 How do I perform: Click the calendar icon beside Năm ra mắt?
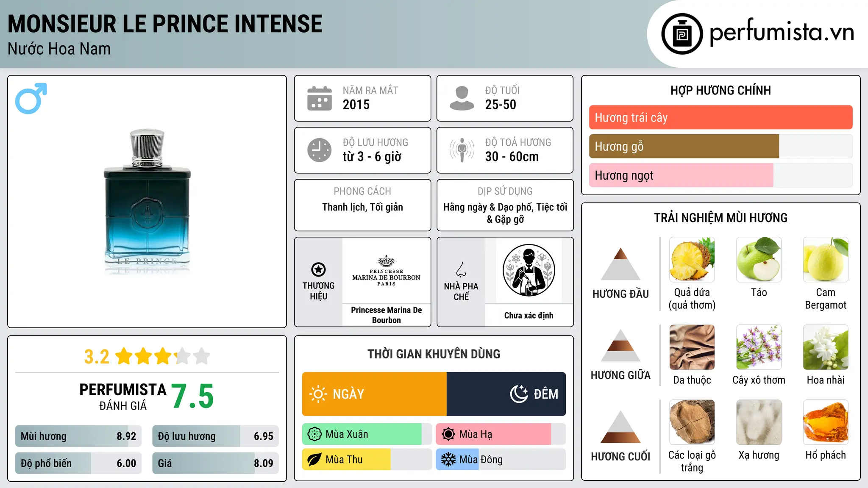[x=320, y=98]
